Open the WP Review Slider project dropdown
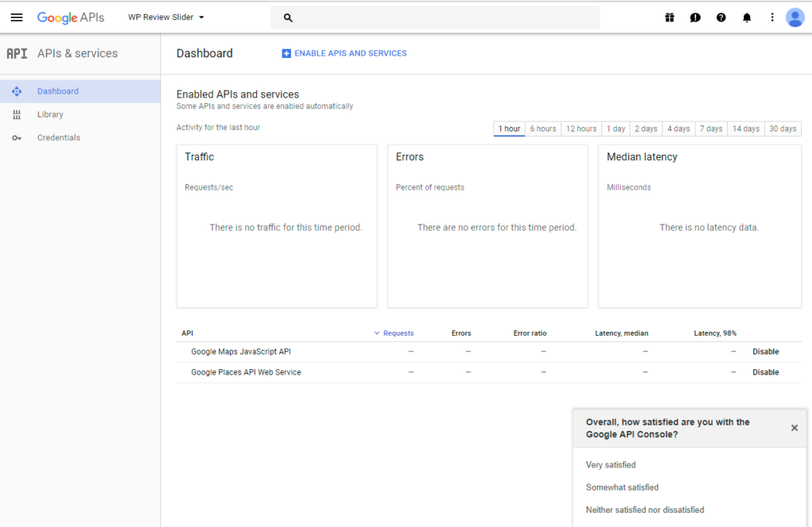This screenshot has height=527, width=812. tap(167, 17)
